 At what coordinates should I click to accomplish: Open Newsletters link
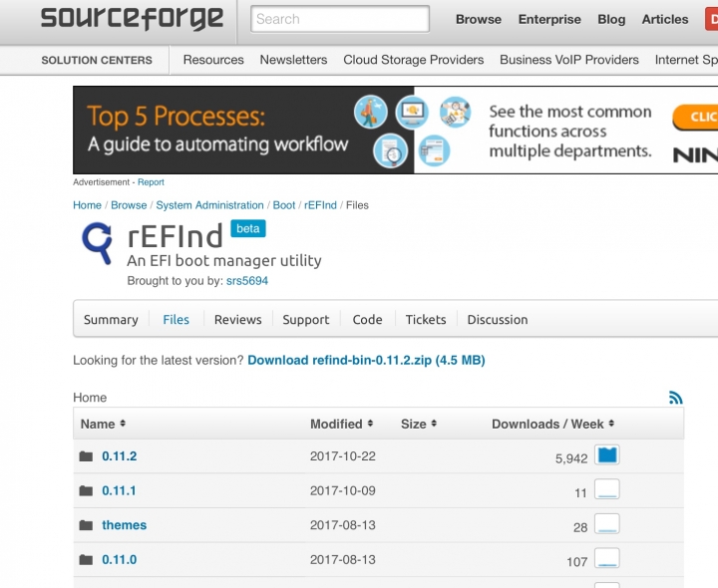click(x=293, y=60)
